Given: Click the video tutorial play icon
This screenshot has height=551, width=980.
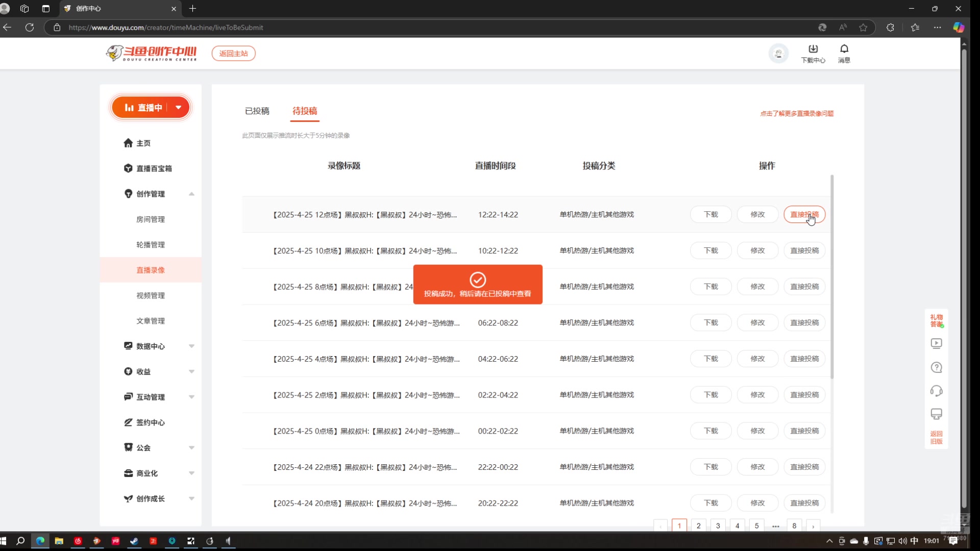Looking at the screenshot, I should pos(936,343).
